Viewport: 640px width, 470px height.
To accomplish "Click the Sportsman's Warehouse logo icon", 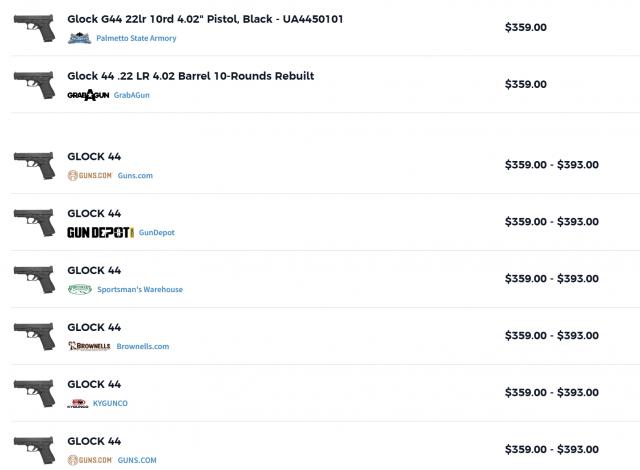I will (79, 289).
